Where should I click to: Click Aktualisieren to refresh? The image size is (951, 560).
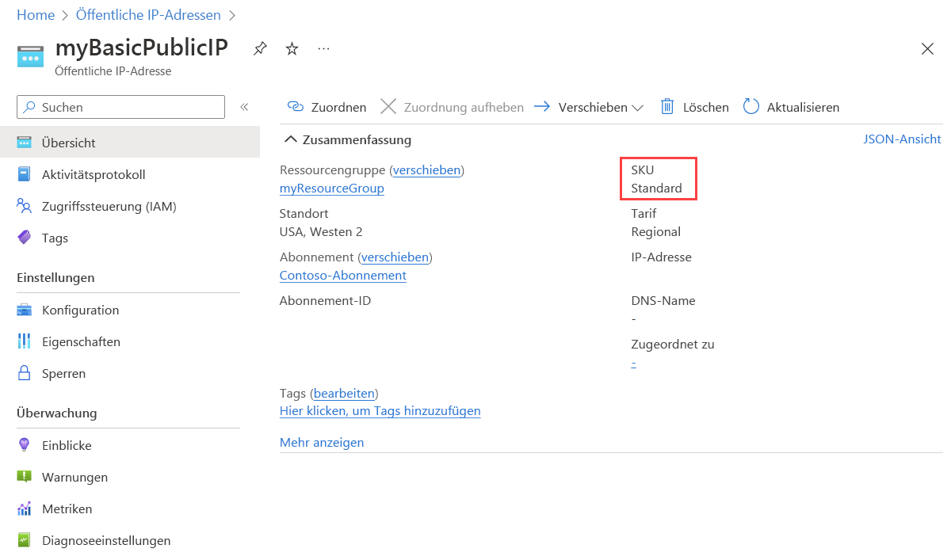click(791, 107)
